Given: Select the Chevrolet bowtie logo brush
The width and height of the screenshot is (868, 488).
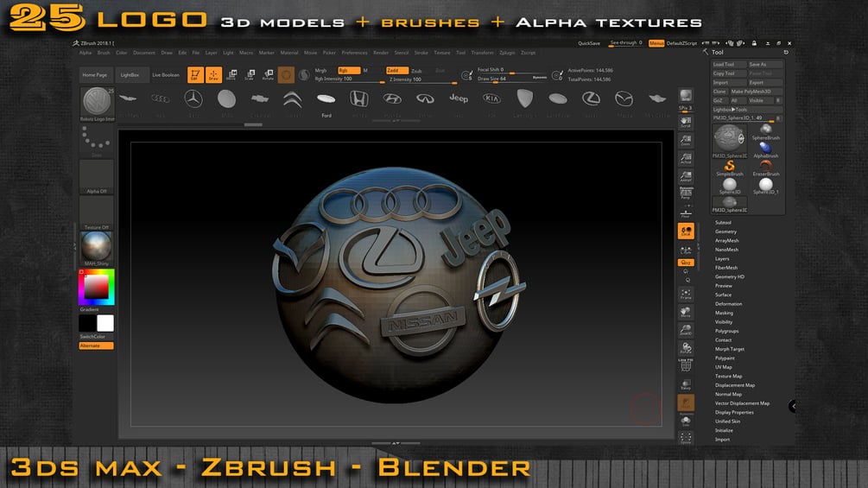Looking at the screenshot, I should click(260, 99).
